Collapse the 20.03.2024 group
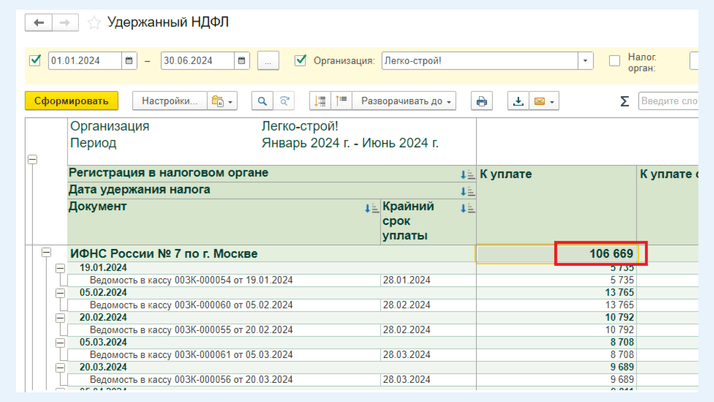Viewport: 714px width, 402px height. [60, 367]
